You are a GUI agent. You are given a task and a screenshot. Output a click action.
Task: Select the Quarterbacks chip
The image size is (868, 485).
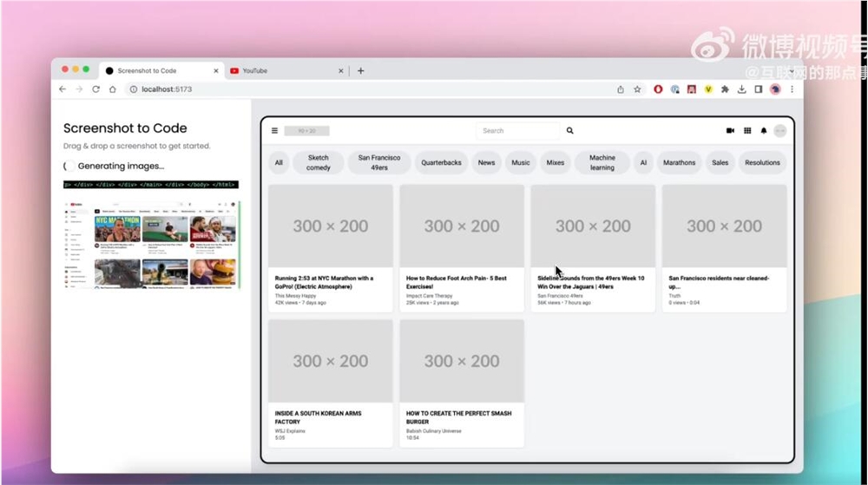441,162
